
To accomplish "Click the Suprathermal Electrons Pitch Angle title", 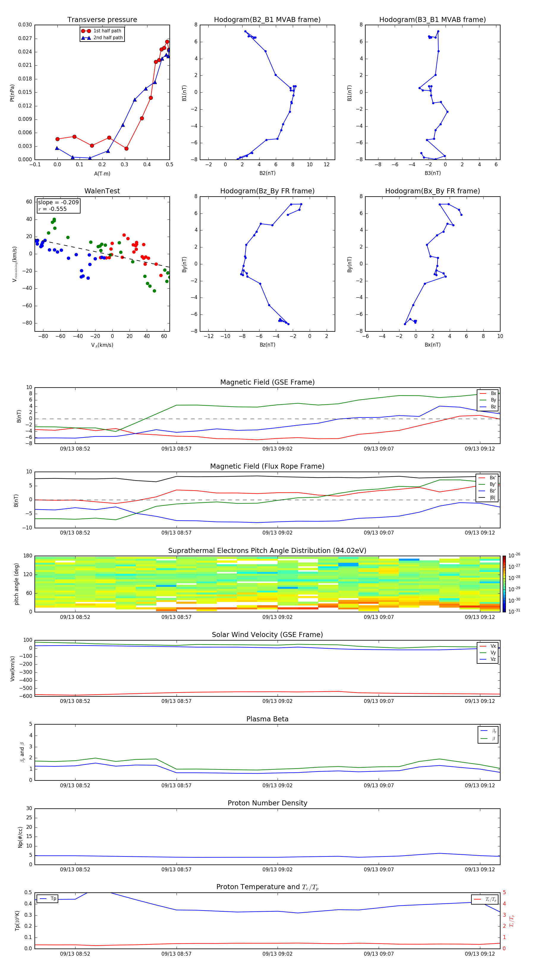I will (267, 551).
